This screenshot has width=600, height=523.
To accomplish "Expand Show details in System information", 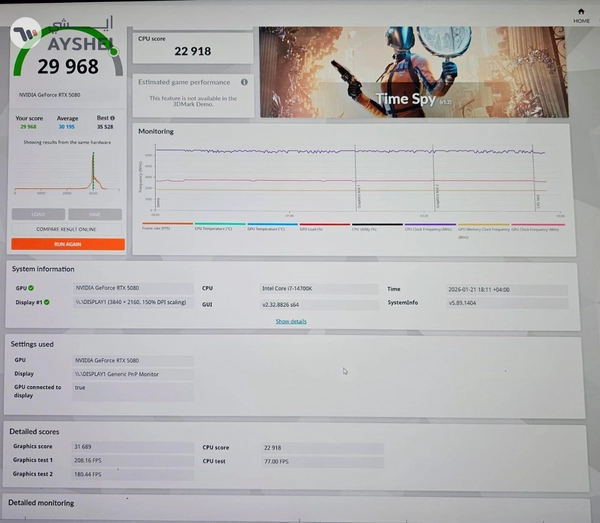I will [291, 321].
